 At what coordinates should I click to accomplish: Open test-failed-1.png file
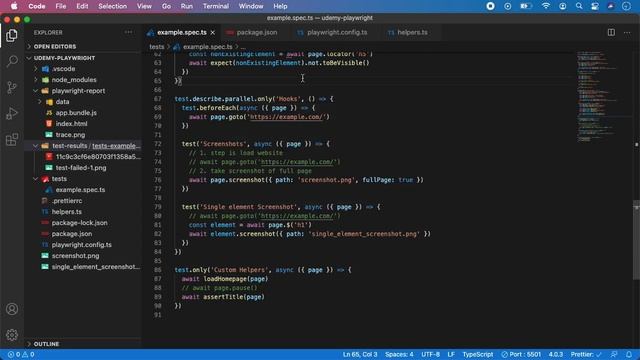(x=81, y=168)
